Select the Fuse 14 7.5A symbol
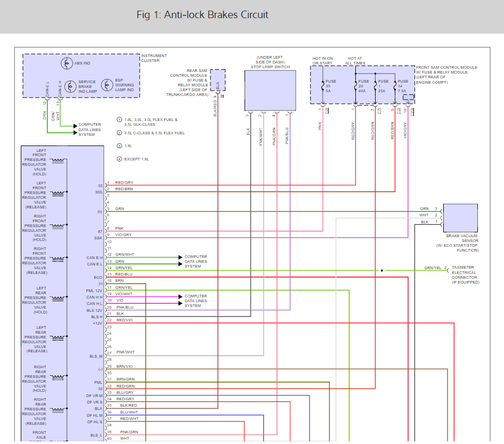This screenshot has width=504, height=444. coord(395,86)
